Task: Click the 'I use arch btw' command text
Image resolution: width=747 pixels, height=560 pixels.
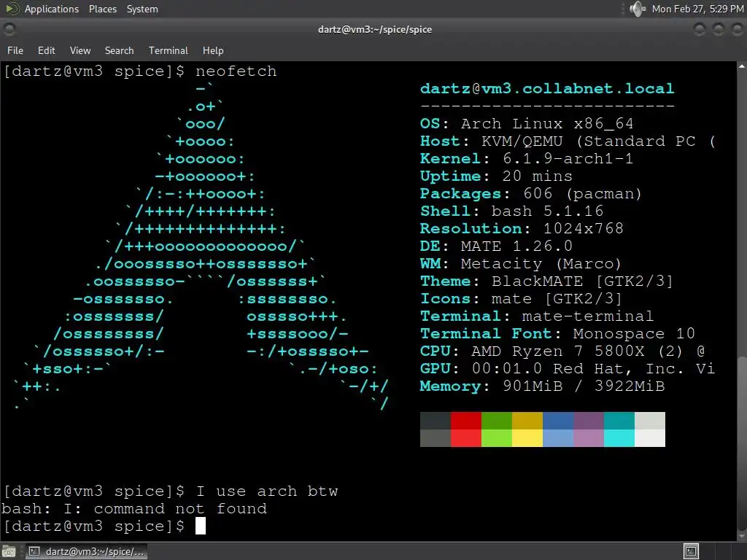Action: point(267,491)
